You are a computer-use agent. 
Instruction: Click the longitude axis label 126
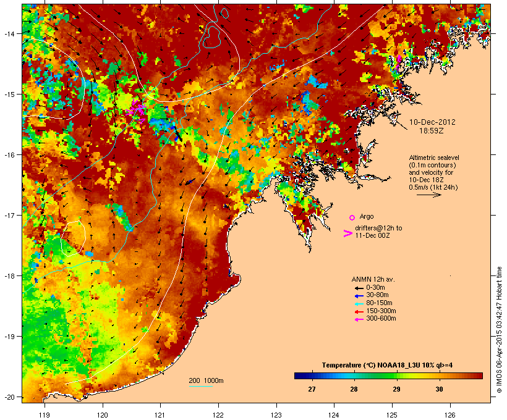click(x=450, y=415)
